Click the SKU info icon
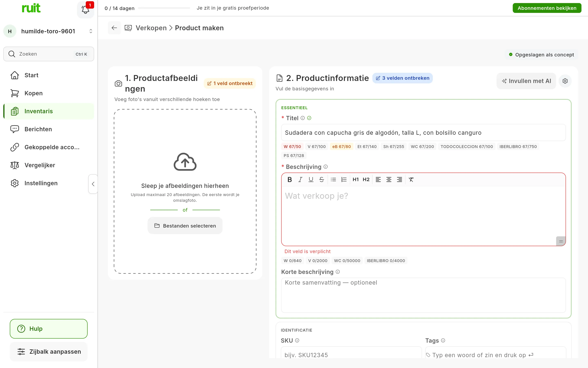Screen dimensions: 588x368 [x=297, y=340]
